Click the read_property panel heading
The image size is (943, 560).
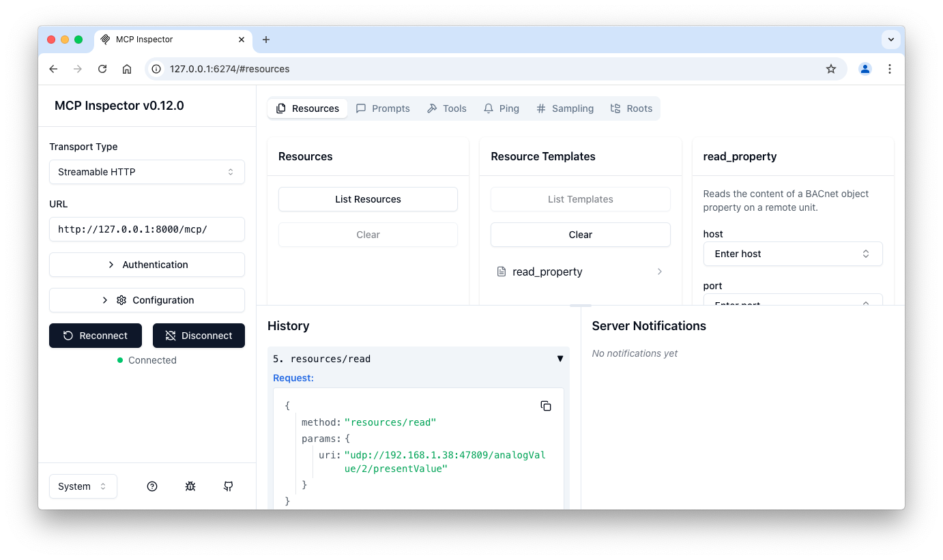pos(740,156)
